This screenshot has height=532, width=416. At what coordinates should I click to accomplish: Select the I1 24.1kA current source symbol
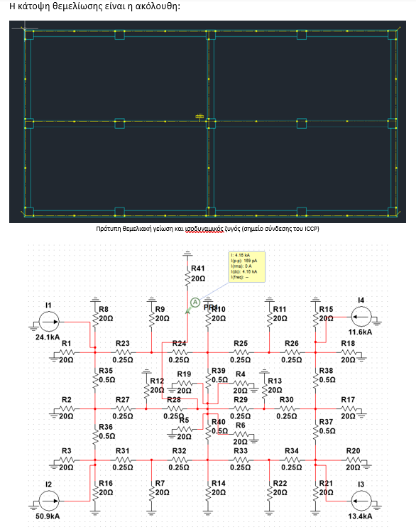(x=49, y=321)
